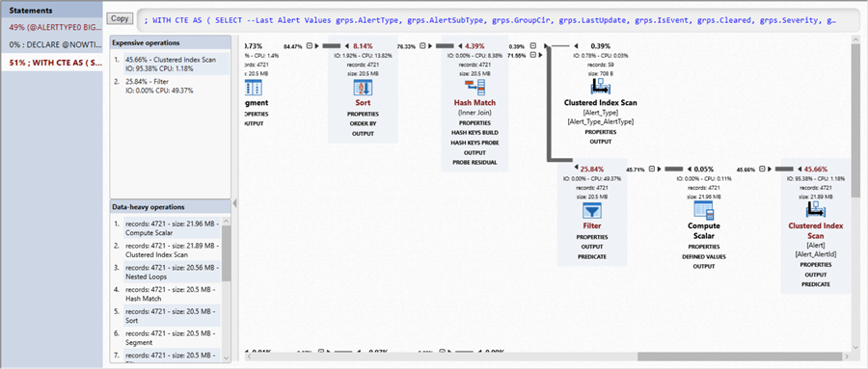This screenshot has width=868, height=369.
Task: Open Alert_Type Clustered Index Scan OUTPUT
Action: [600, 142]
